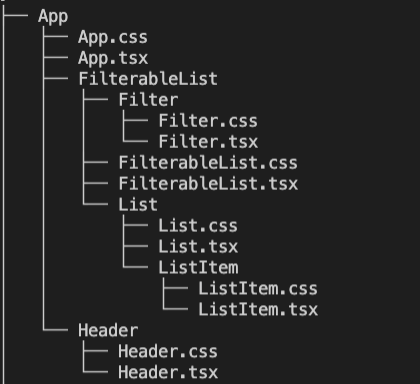Open the List.css file
This screenshot has height=384, width=420.
(198, 226)
